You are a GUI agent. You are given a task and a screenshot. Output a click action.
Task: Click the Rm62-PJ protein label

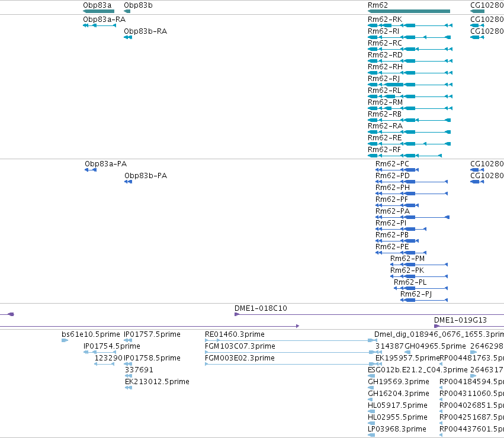(416, 294)
